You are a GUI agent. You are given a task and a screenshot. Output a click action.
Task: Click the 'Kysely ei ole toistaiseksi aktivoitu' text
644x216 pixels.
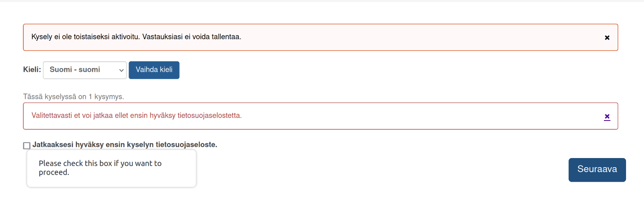(x=85, y=37)
